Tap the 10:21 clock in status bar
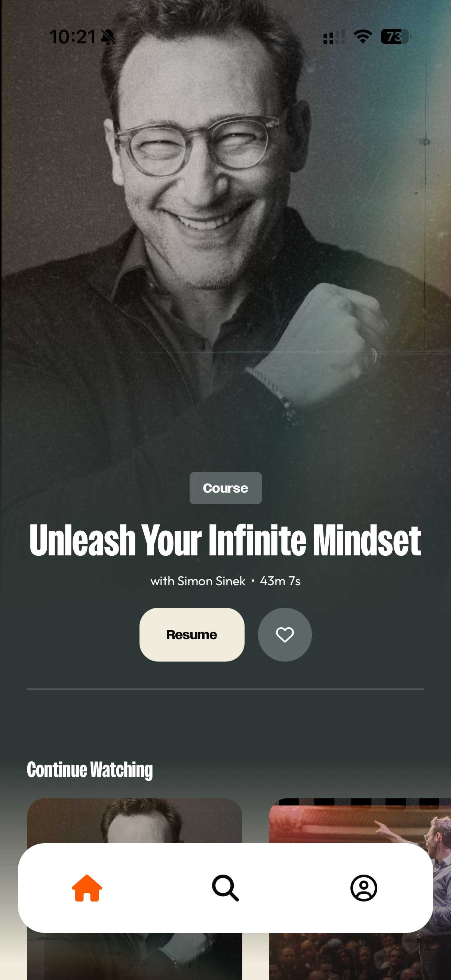The width and height of the screenshot is (451, 980). pyautogui.click(x=73, y=37)
